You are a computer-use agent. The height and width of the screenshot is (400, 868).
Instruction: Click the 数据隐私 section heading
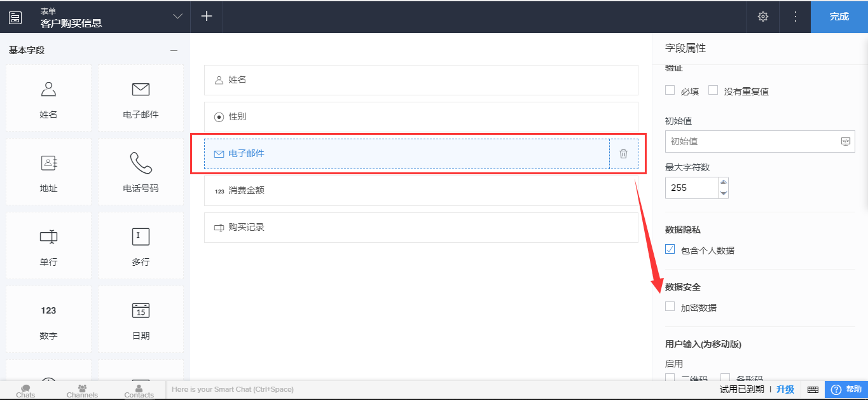(x=683, y=230)
